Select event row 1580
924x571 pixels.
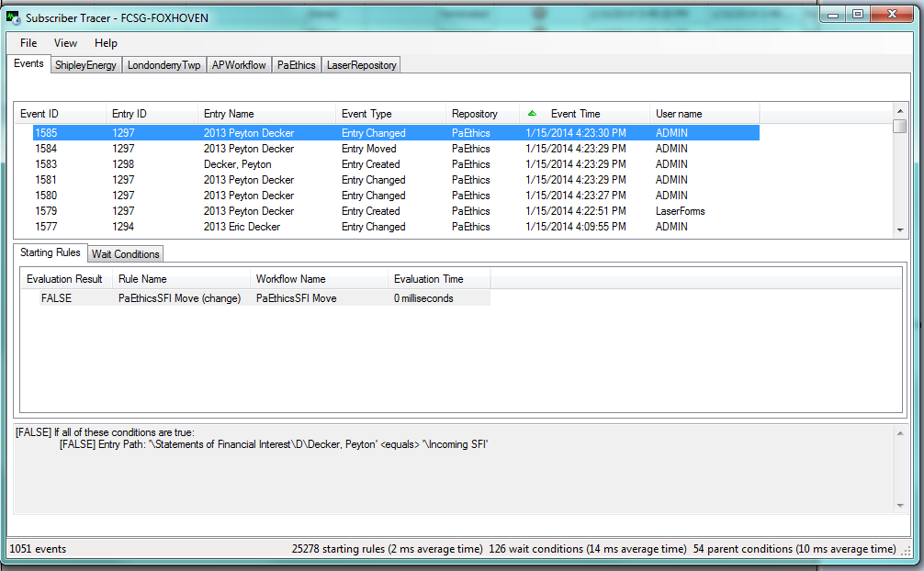tap(396, 195)
